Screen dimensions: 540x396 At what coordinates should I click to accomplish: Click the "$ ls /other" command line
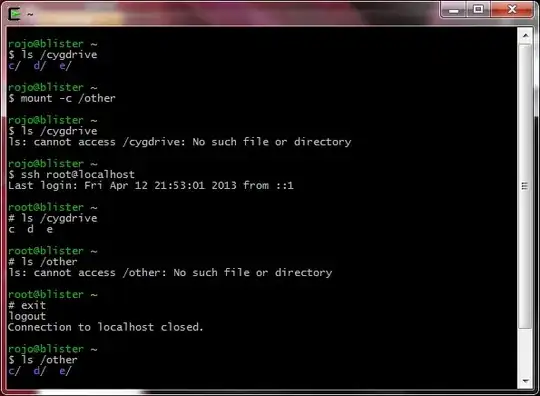tap(43, 360)
